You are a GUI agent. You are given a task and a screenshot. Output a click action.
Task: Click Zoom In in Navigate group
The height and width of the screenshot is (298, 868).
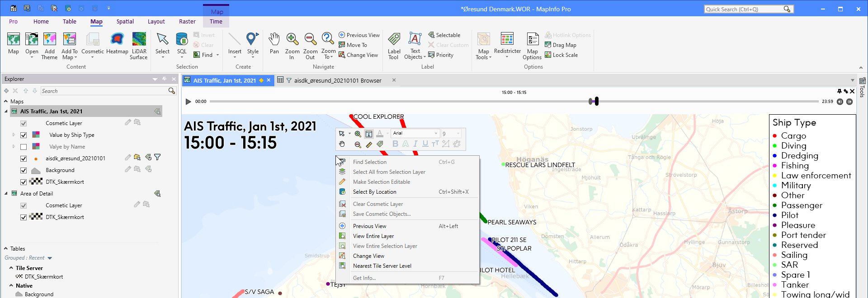(x=292, y=46)
